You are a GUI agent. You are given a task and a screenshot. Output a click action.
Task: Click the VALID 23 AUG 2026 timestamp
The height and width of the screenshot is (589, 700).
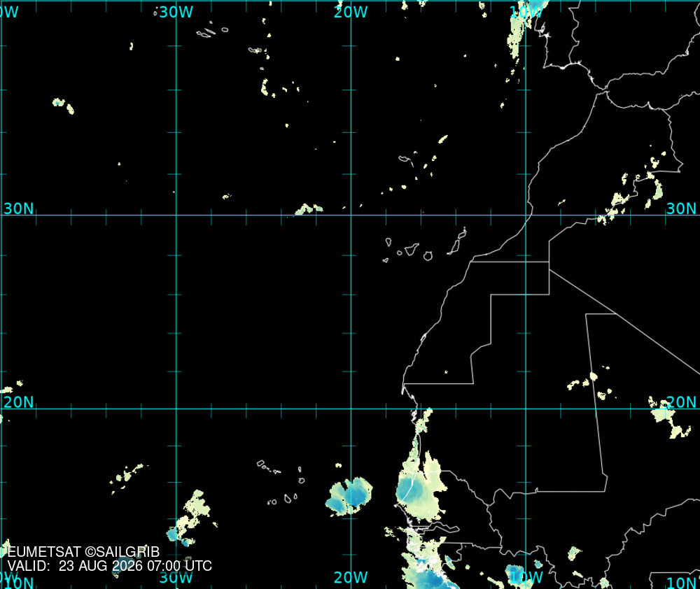tap(110, 566)
